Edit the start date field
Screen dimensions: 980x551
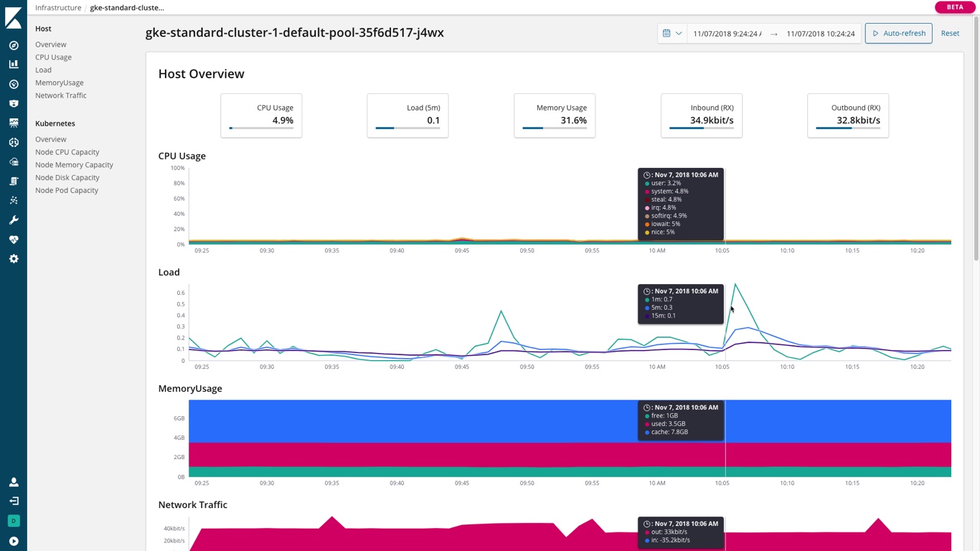click(x=727, y=34)
